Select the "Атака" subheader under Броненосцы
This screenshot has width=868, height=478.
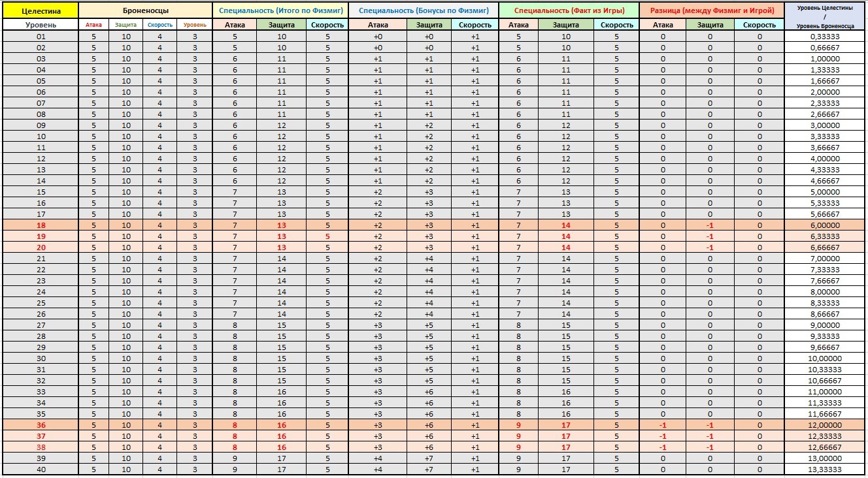point(94,25)
